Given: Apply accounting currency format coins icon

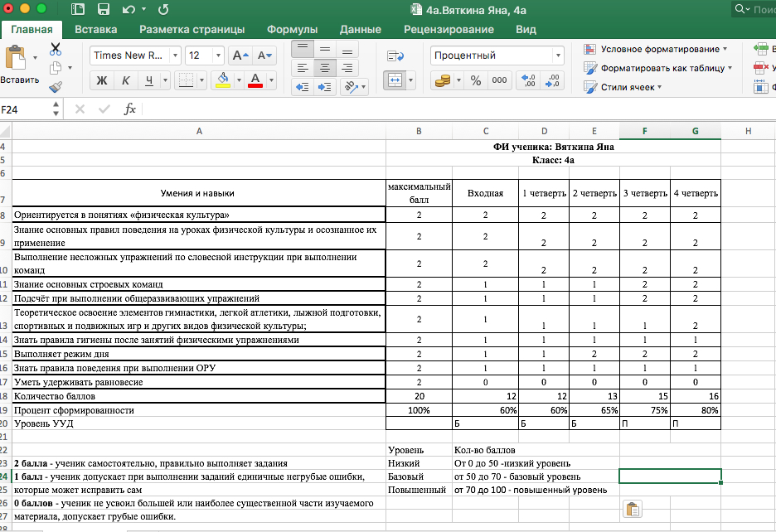Looking at the screenshot, I should point(443,80).
